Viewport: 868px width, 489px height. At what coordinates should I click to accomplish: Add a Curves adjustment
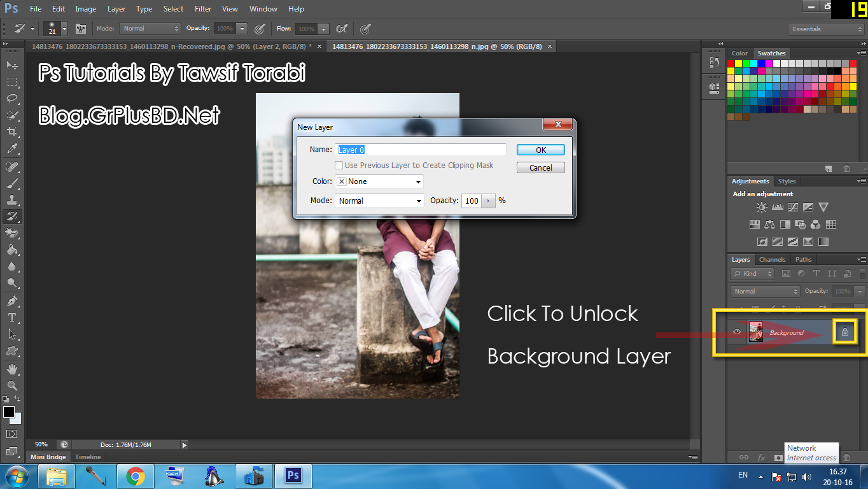[x=793, y=207]
